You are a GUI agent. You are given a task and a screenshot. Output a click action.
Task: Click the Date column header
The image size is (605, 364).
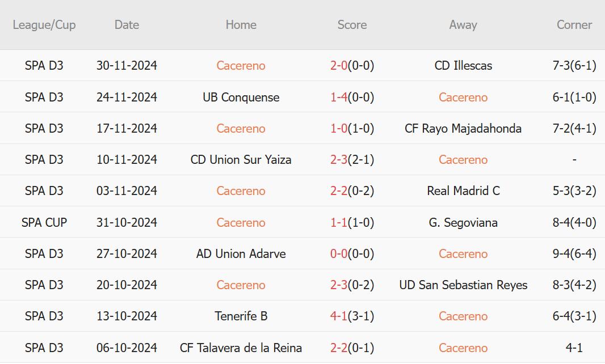(127, 25)
